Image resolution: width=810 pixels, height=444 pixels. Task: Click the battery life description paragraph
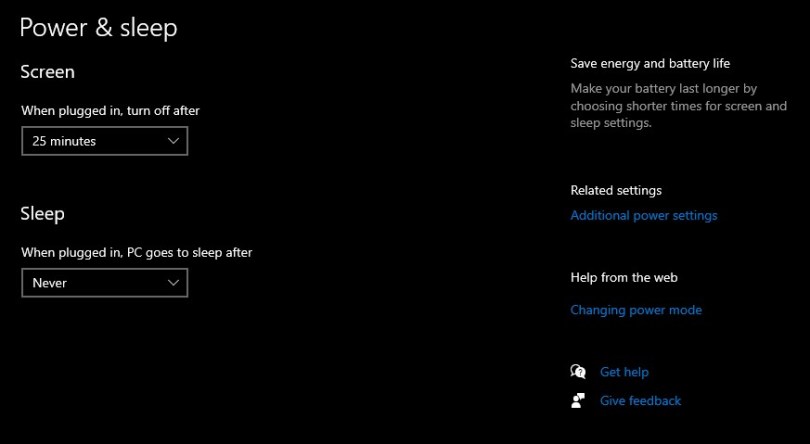pyautogui.click(x=678, y=106)
